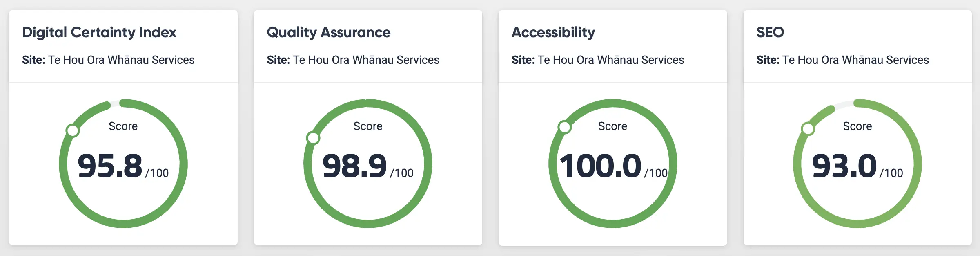
Task: Click the /100 text beside 98.9
Action: coord(402,173)
